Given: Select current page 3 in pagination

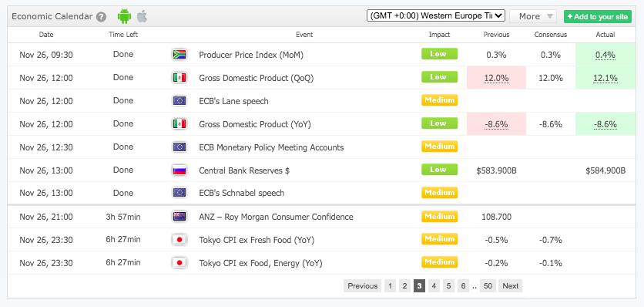Looking at the screenshot, I should click(x=419, y=285).
